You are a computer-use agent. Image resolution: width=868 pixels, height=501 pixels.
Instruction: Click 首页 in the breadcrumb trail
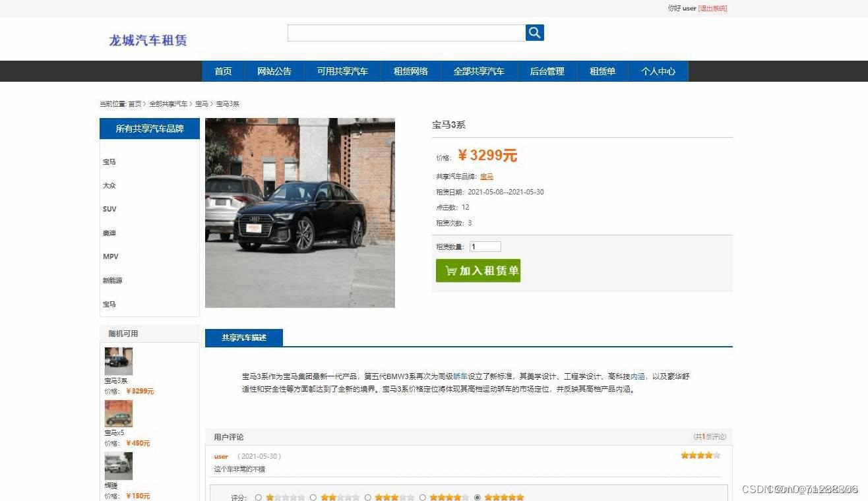click(x=135, y=104)
